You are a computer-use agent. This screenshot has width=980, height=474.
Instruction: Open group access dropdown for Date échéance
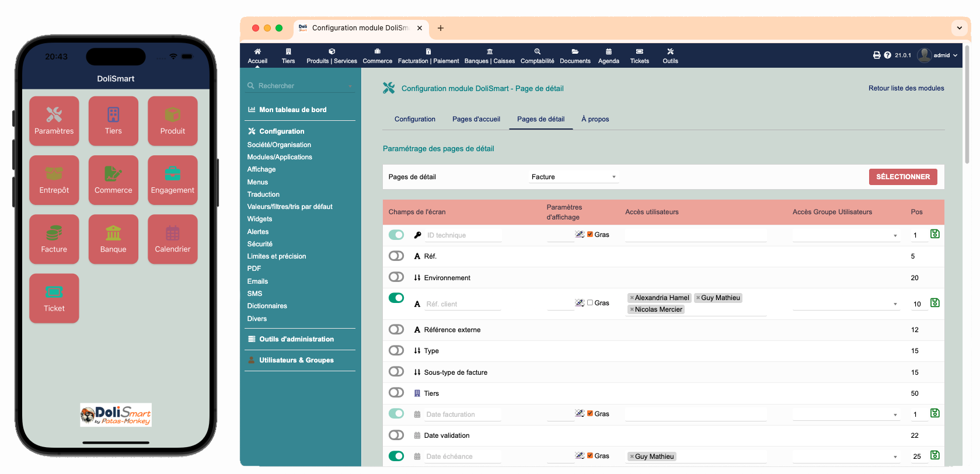tap(846, 456)
